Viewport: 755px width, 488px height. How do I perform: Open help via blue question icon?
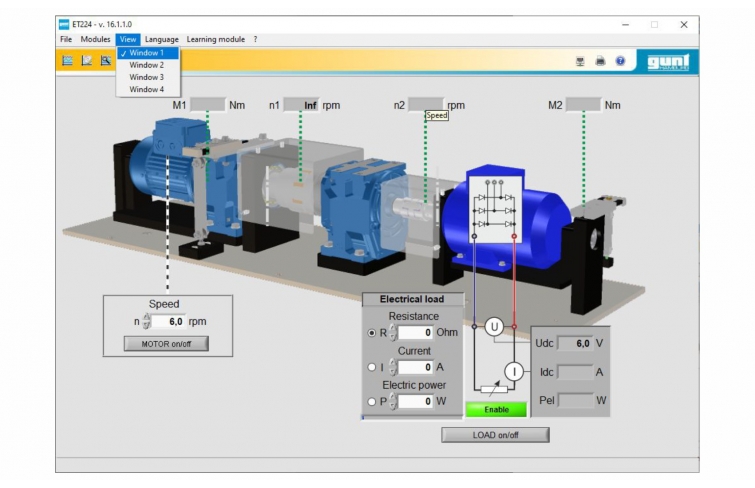click(x=620, y=61)
